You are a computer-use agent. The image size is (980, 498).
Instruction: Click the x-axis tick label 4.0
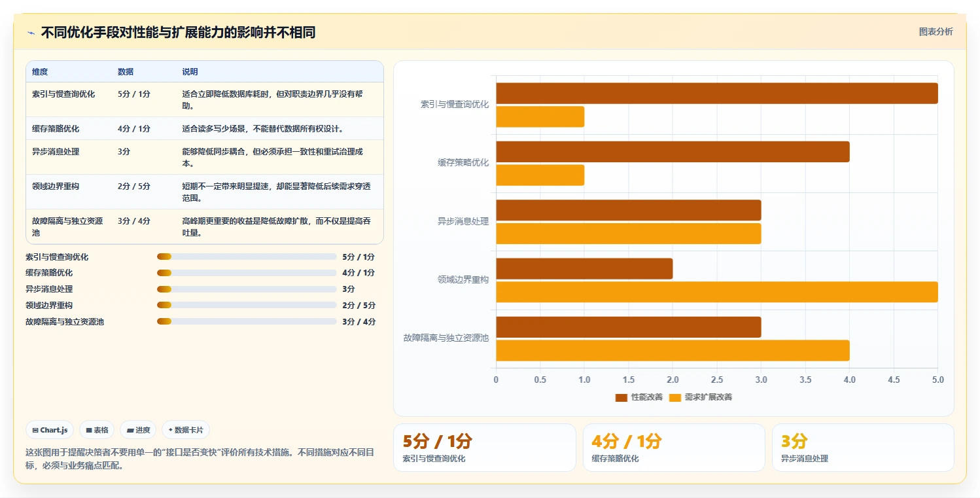[850, 380]
